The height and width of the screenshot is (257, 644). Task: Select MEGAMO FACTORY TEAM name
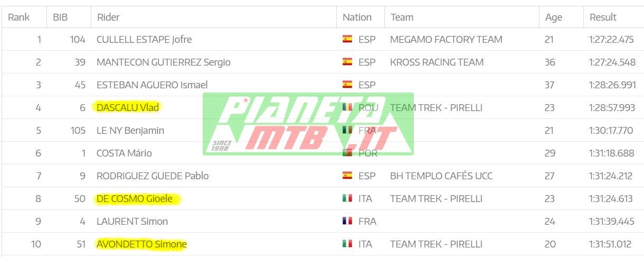pyautogui.click(x=446, y=40)
